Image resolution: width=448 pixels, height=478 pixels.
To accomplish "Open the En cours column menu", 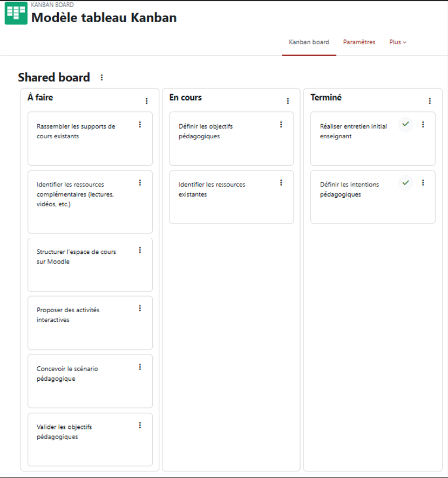I will click(x=288, y=101).
